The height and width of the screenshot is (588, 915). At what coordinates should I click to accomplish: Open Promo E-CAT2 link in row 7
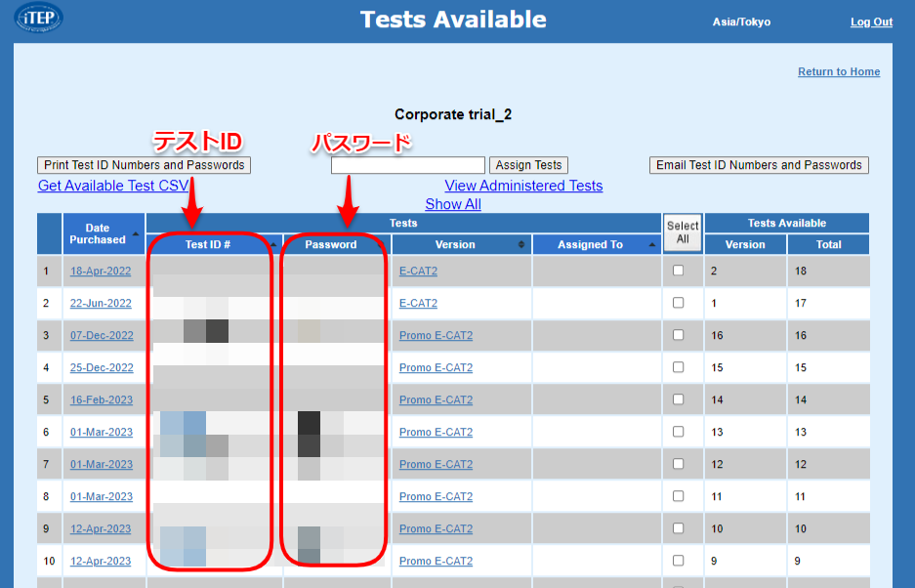click(436, 464)
